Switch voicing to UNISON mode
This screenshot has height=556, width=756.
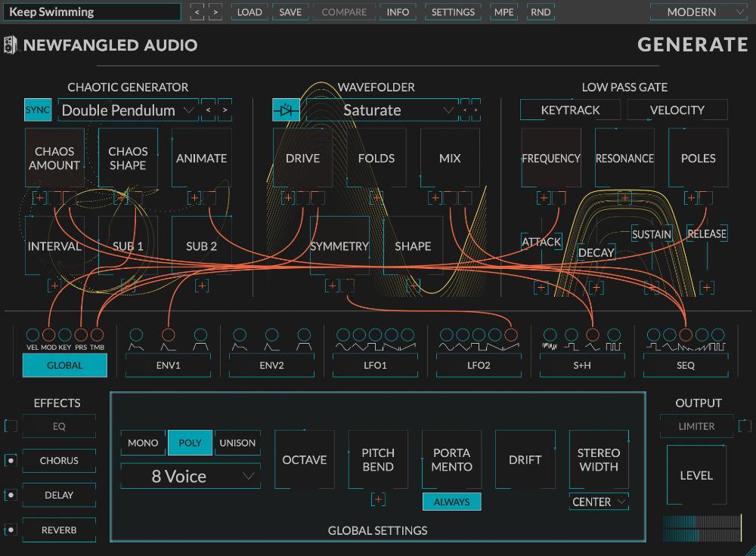pos(237,443)
